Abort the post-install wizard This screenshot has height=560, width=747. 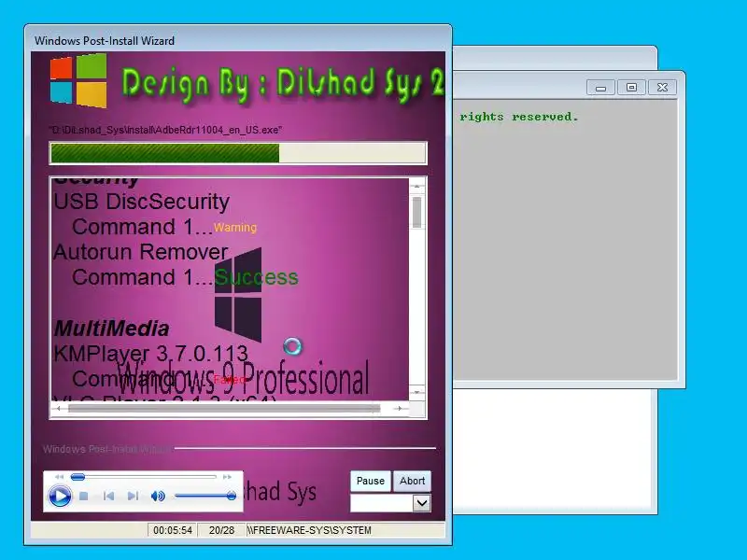click(412, 481)
